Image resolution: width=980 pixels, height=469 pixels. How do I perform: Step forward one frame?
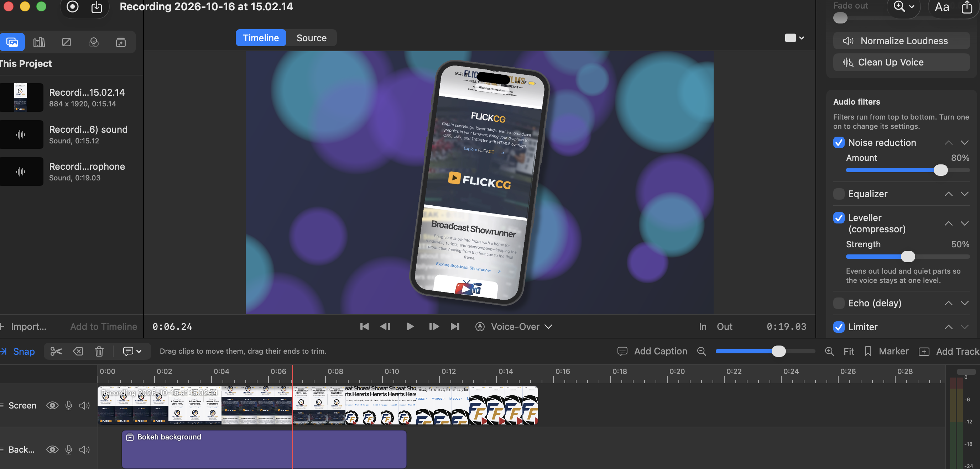[x=434, y=326]
